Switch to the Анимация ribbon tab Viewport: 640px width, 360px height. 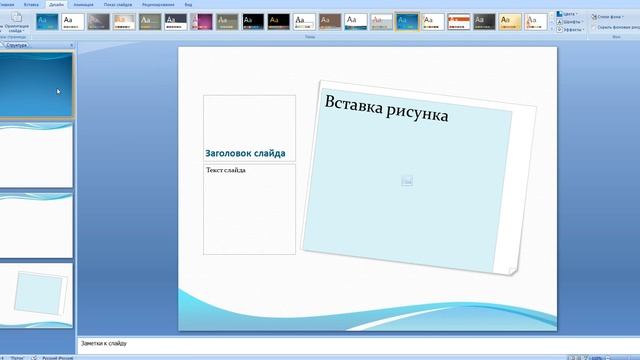click(83, 4)
